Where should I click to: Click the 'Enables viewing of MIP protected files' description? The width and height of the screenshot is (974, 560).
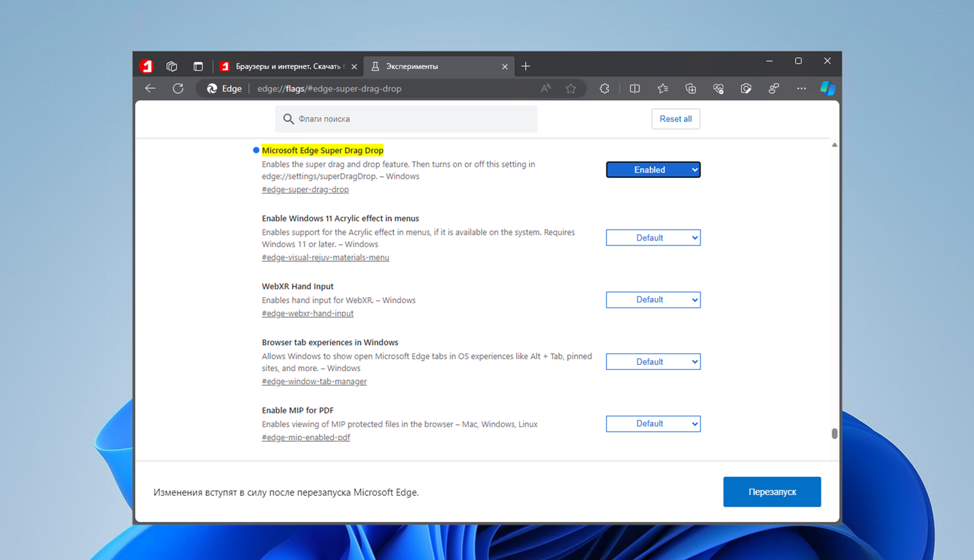pos(399,424)
